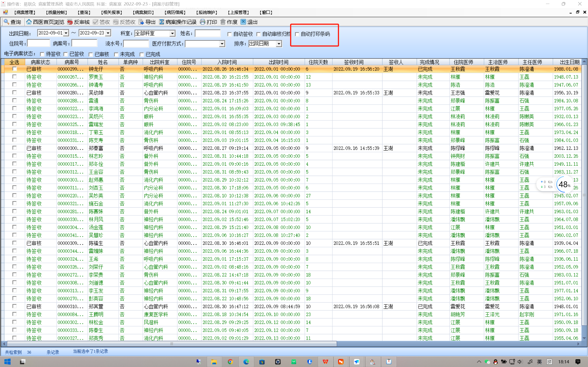Screen dimensions: 588x367
Task: Open the 【质量控制】 menu
Action: [x=56, y=12]
